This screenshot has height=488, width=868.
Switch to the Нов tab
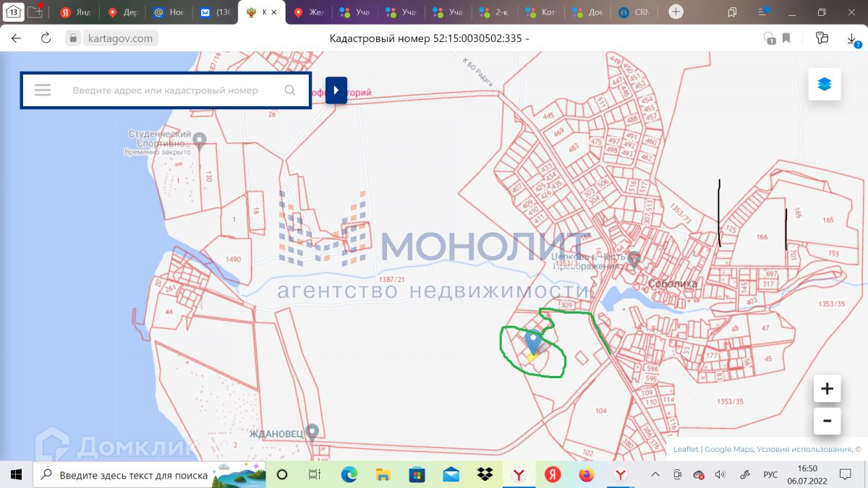point(169,12)
